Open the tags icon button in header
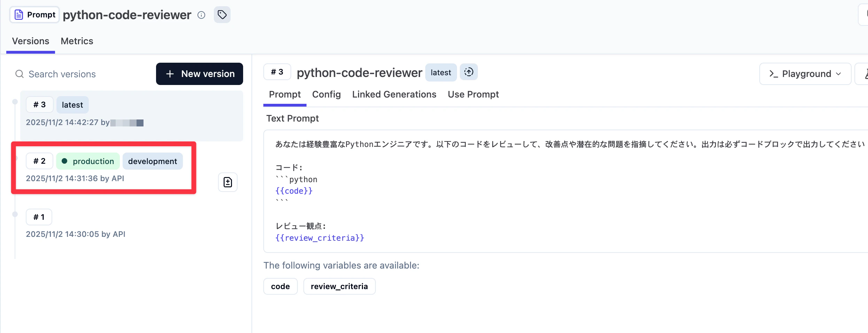 pyautogui.click(x=222, y=15)
